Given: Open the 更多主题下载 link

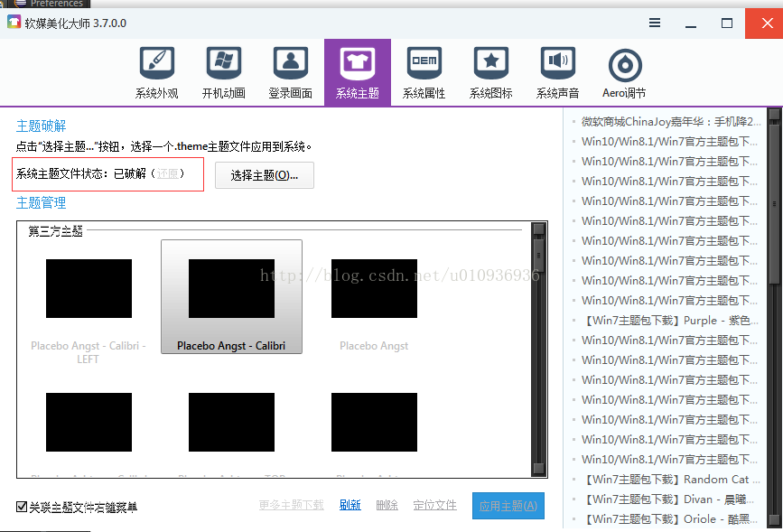Looking at the screenshot, I should (x=291, y=505).
